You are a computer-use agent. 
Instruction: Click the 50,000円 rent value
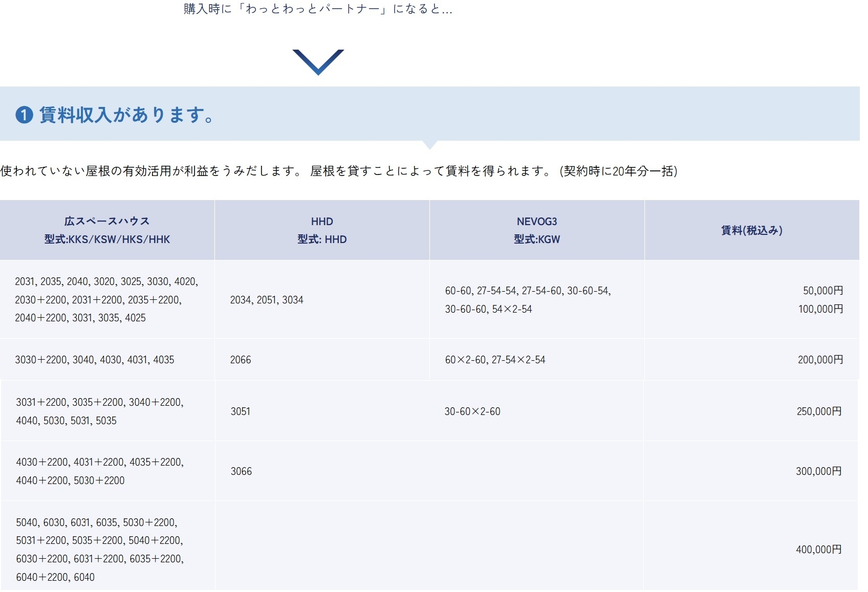point(822,291)
